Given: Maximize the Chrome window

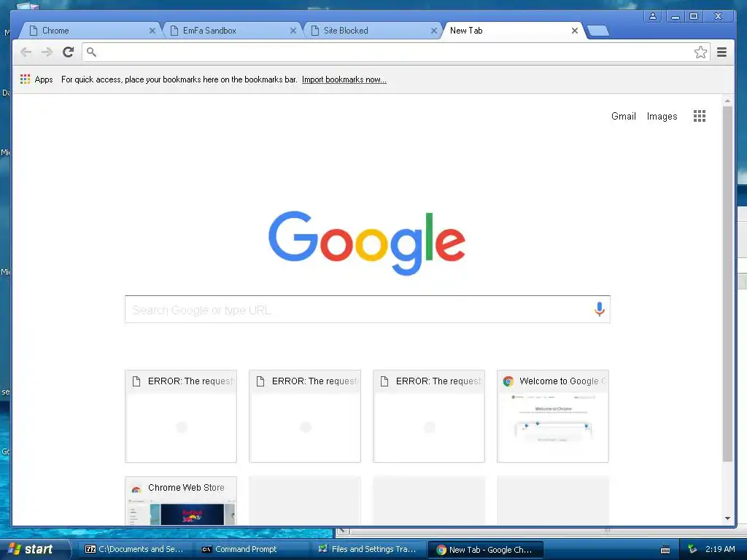Looking at the screenshot, I should point(694,16).
